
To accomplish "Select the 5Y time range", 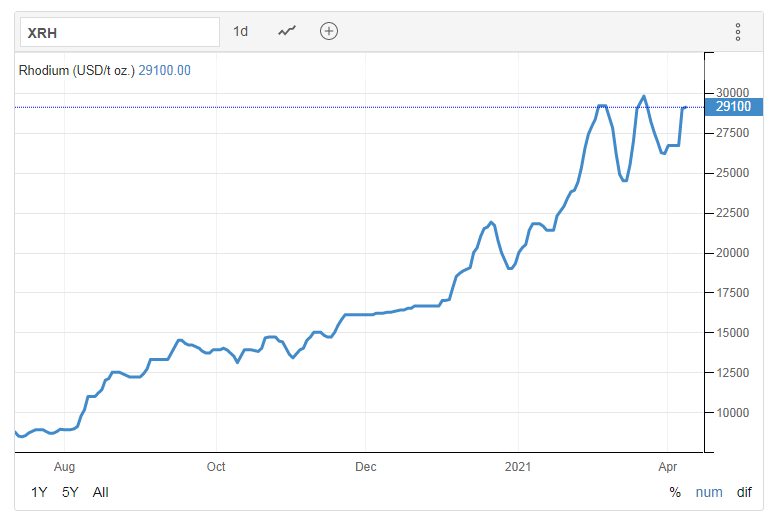I will [69, 492].
